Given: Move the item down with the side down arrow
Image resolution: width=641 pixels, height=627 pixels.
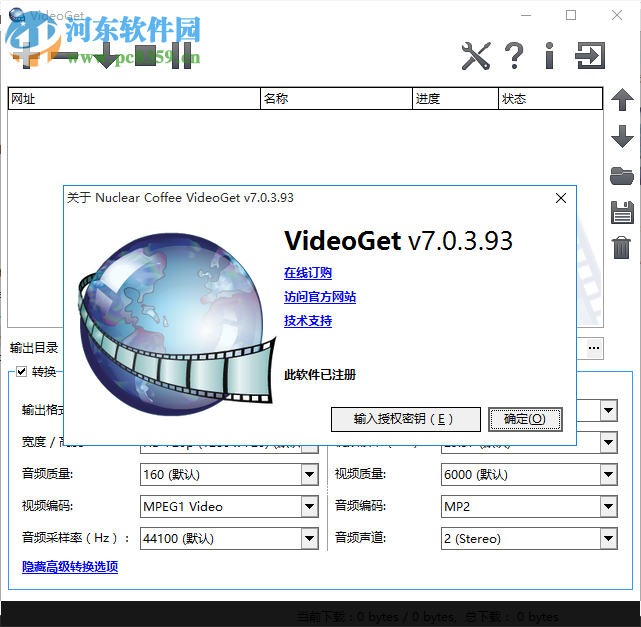Looking at the screenshot, I should [x=622, y=136].
